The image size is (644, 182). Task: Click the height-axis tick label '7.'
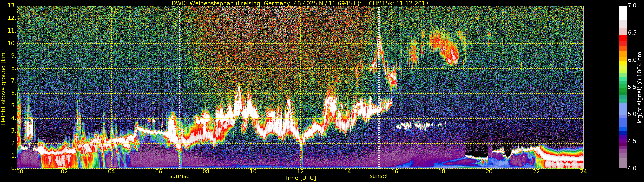click(x=14, y=81)
